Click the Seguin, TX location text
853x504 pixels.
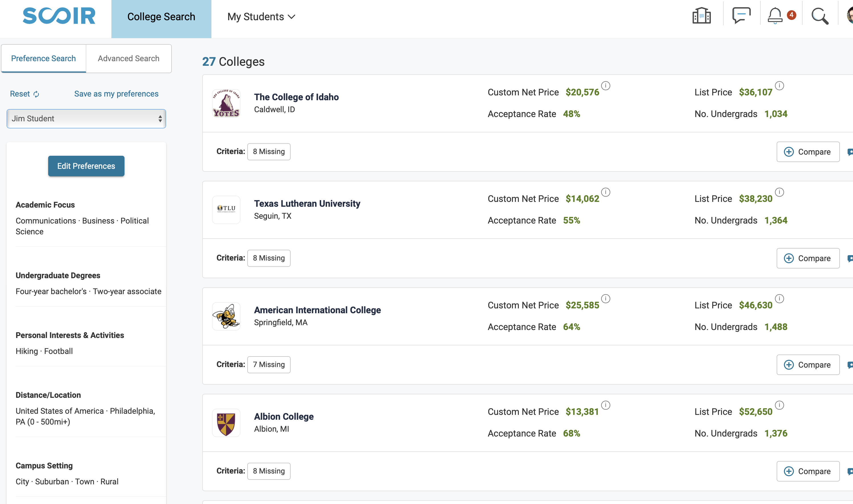[x=272, y=216]
